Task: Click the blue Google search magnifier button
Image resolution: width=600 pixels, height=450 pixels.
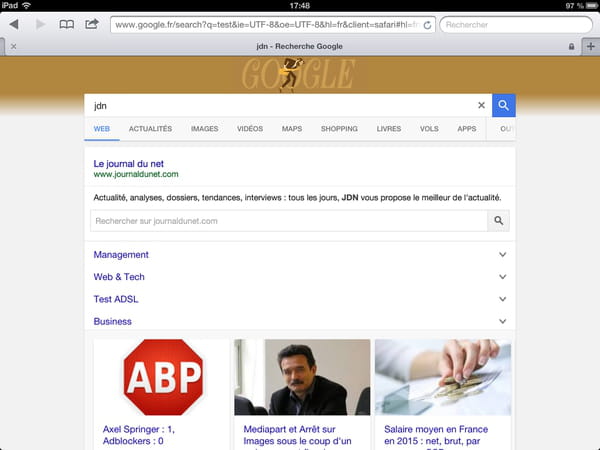Action: click(x=504, y=105)
